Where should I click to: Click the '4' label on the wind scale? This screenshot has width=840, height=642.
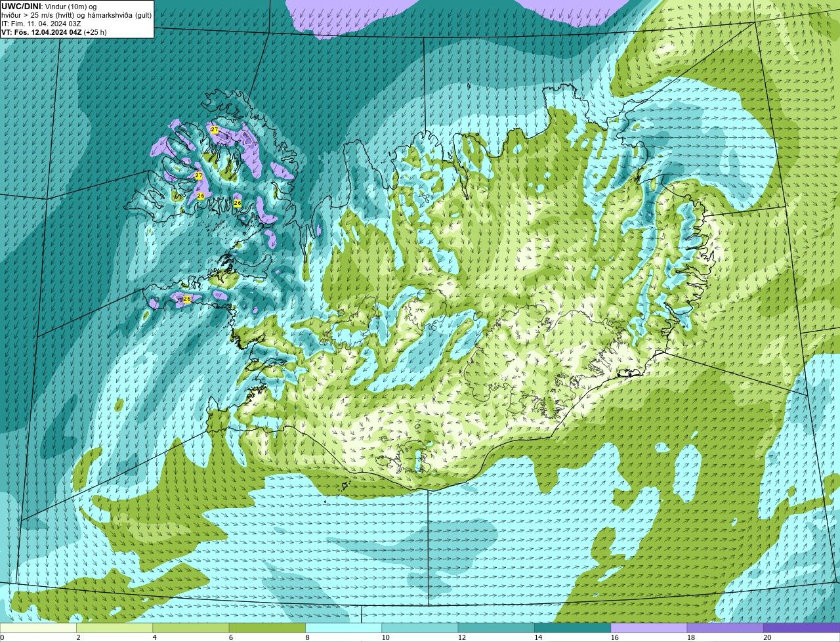coord(155,637)
